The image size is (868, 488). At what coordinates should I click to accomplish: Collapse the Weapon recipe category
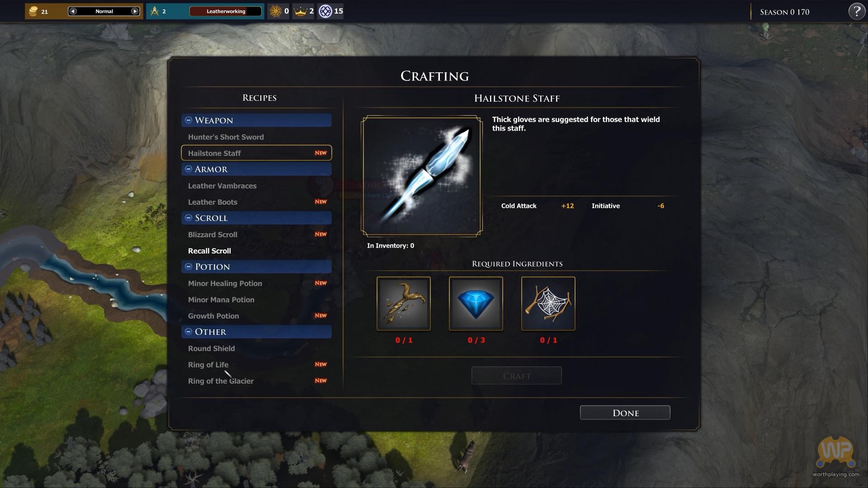pyautogui.click(x=189, y=120)
